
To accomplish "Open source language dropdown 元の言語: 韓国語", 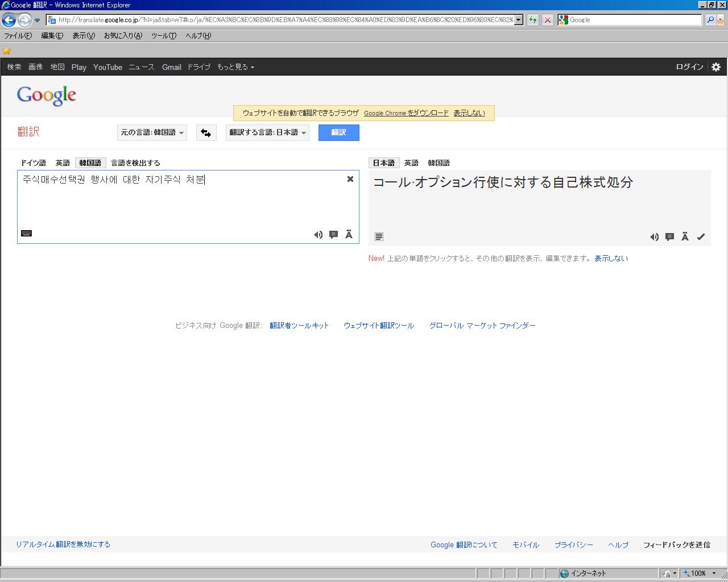I will coord(152,132).
